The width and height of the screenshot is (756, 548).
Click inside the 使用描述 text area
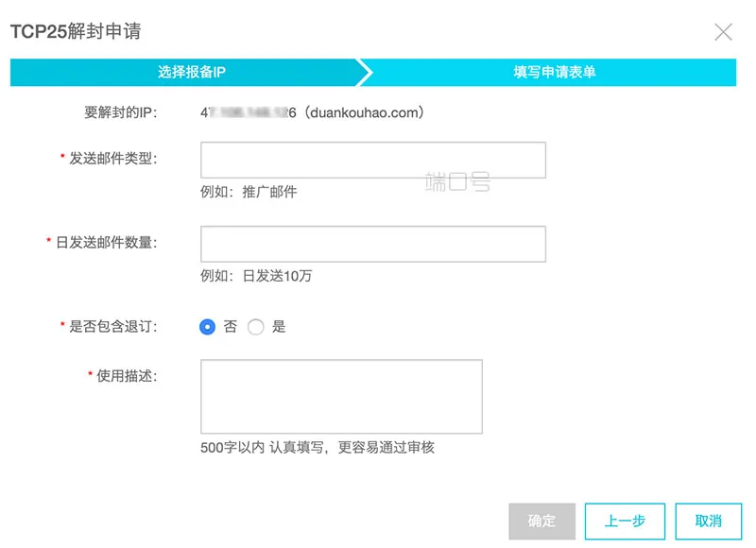click(x=342, y=397)
